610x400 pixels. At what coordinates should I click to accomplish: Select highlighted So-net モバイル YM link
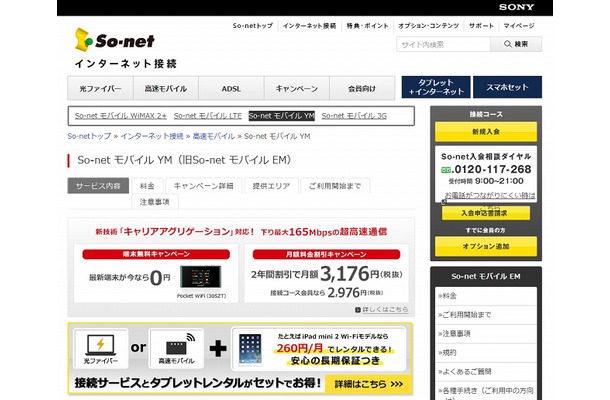(x=282, y=116)
